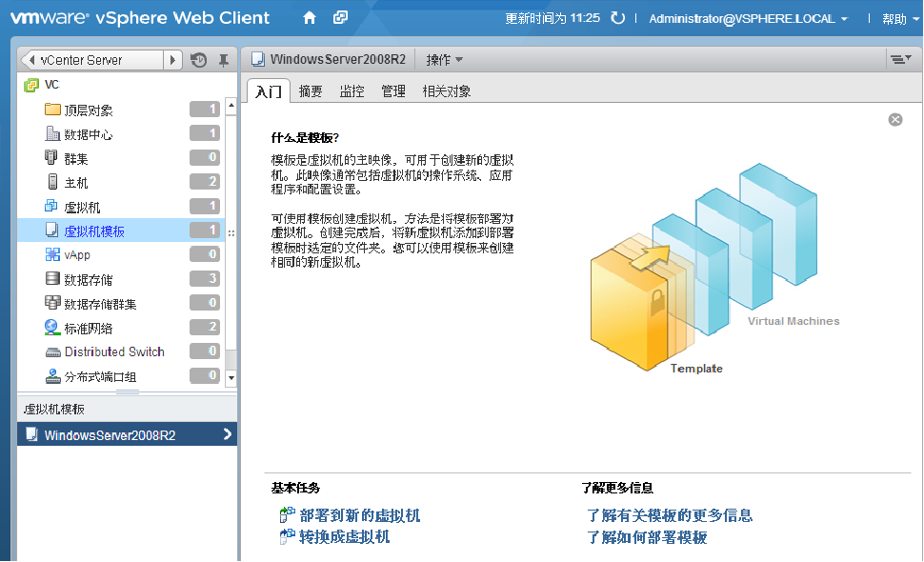The width and height of the screenshot is (924, 562).
Task: Select the 虚拟机模板 template icon
Action: click(51, 230)
